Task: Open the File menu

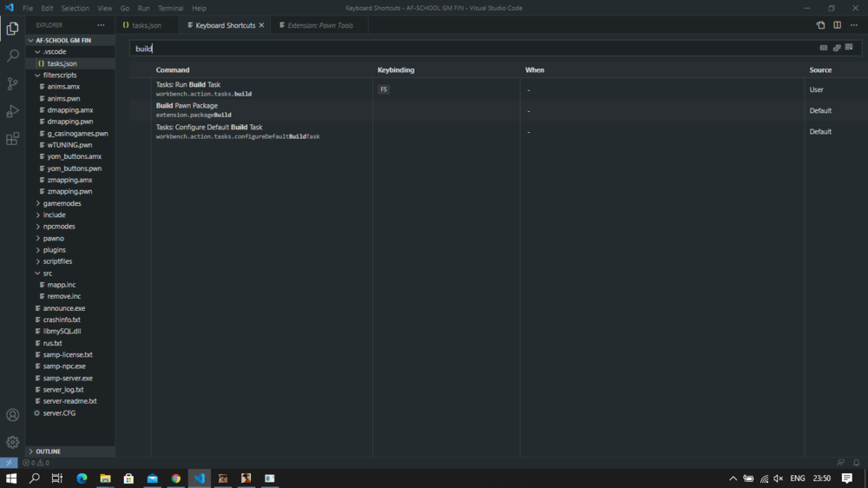Action: click(28, 9)
